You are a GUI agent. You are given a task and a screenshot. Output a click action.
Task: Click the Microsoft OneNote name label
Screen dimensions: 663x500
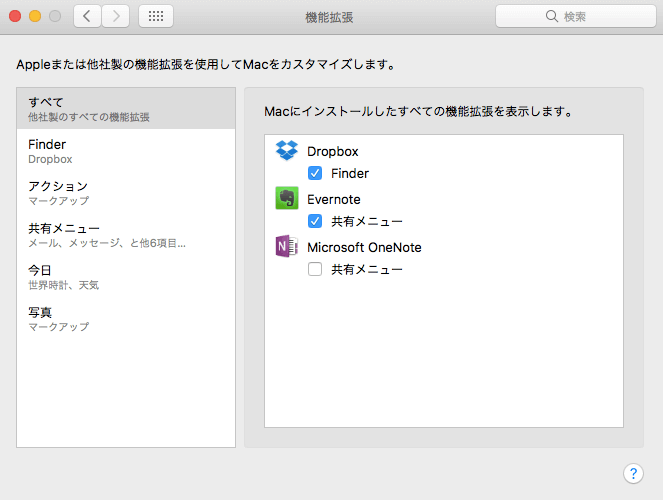click(x=364, y=247)
